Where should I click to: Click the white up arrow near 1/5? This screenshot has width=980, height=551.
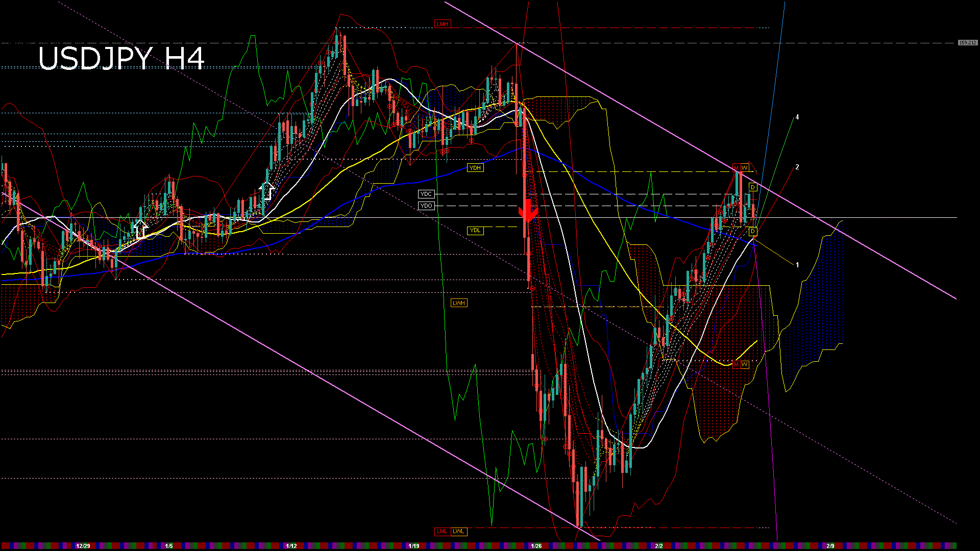pyautogui.click(x=140, y=230)
